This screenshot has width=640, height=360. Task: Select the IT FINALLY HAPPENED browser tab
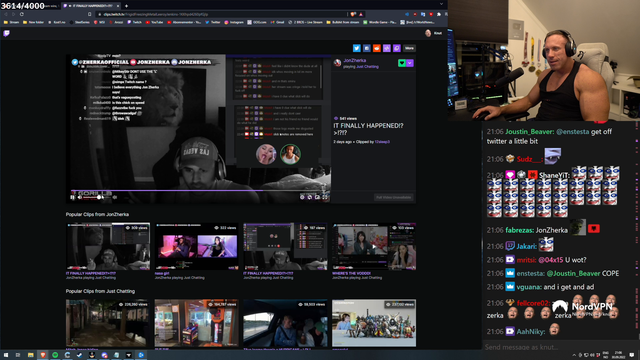click(x=91, y=6)
